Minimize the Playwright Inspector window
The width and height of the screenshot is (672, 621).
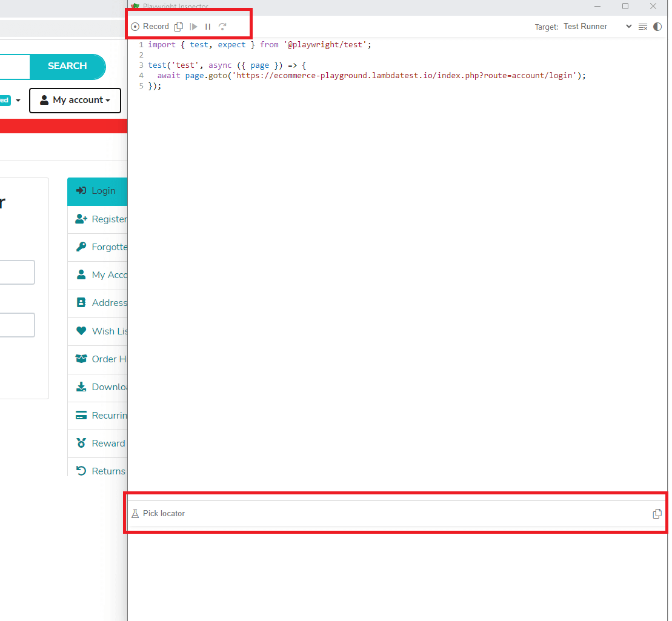597,6
